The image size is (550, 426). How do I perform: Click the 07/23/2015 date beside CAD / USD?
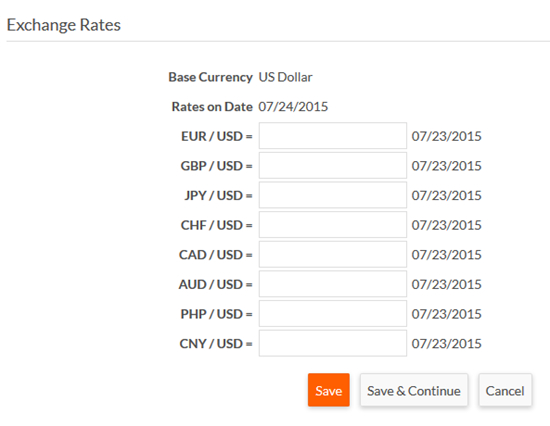pyautogui.click(x=447, y=255)
